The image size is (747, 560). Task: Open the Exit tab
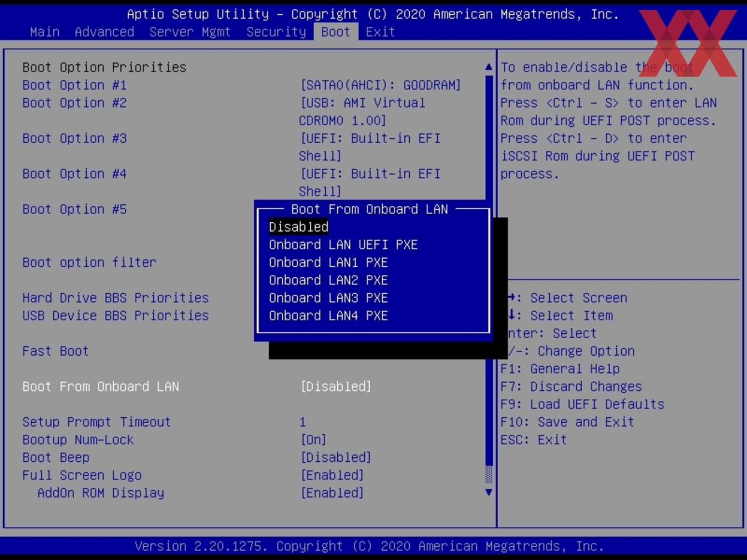tap(381, 32)
